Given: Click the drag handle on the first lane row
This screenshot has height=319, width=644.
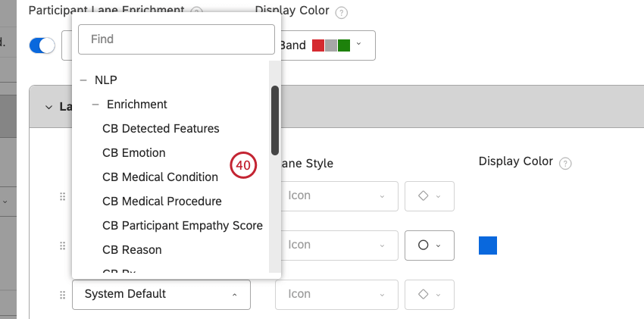Looking at the screenshot, I should pos(63,196).
